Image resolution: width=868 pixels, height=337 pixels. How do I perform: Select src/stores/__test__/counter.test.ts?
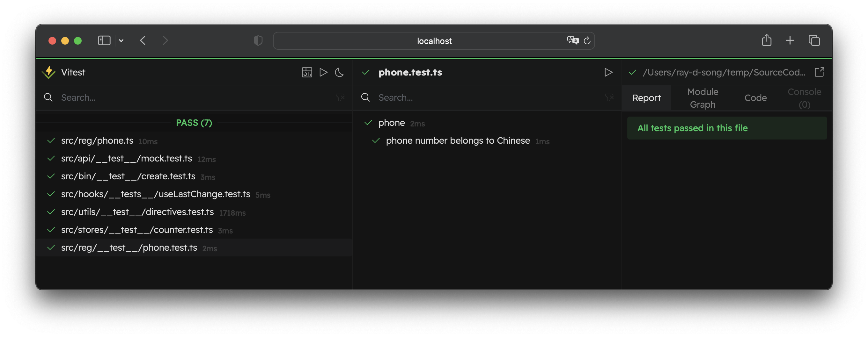pos(194,230)
